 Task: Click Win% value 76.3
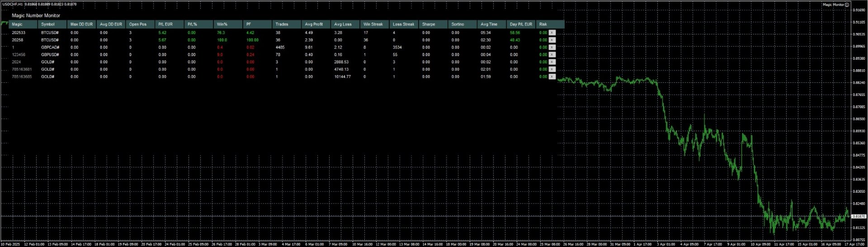click(221, 33)
